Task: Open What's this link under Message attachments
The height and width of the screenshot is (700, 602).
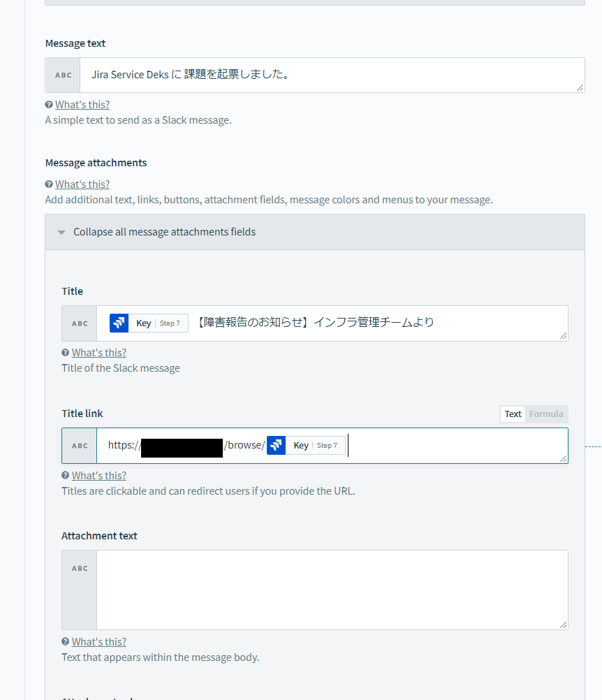Action: tap(82, 184)
